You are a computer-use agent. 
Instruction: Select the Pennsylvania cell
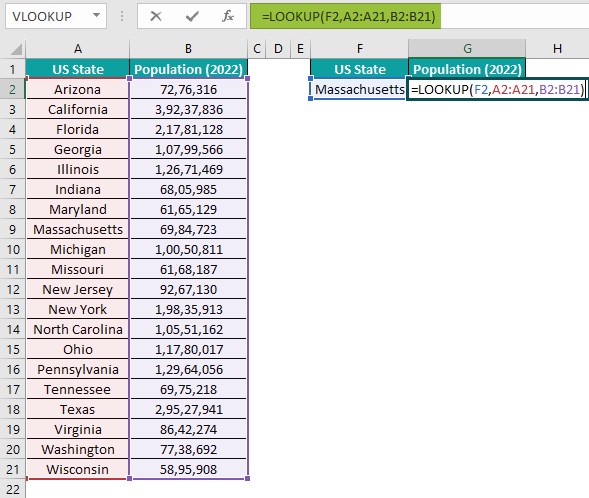[x=77, y=369]
